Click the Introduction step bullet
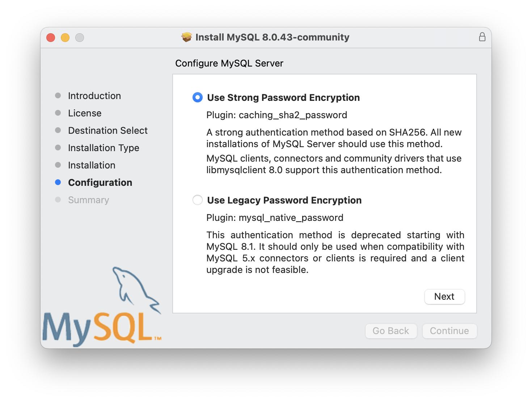The width and height of the screenshot is (532, 402). click(x=58, y=95)
